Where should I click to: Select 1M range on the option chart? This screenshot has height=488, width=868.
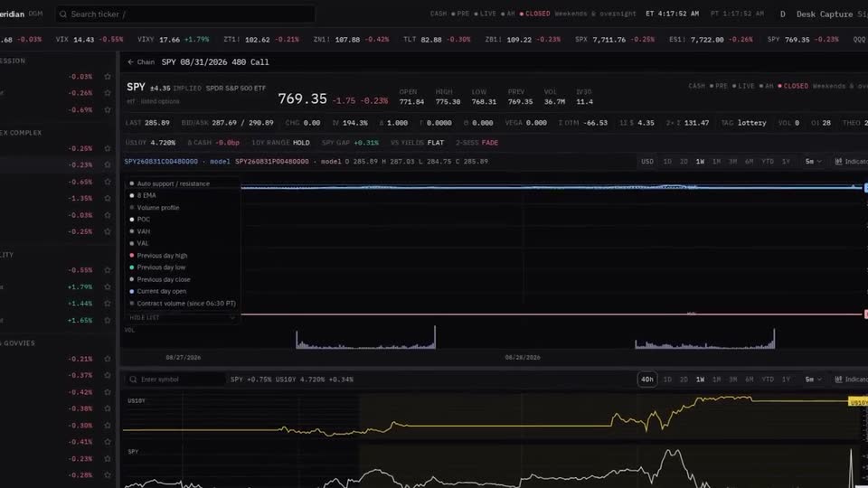716,161
